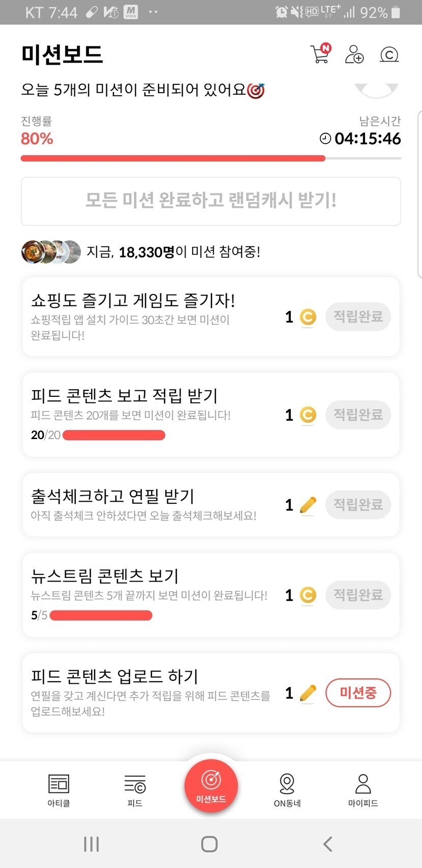Tap the participant avatar thumbnails

pos(51,251)
